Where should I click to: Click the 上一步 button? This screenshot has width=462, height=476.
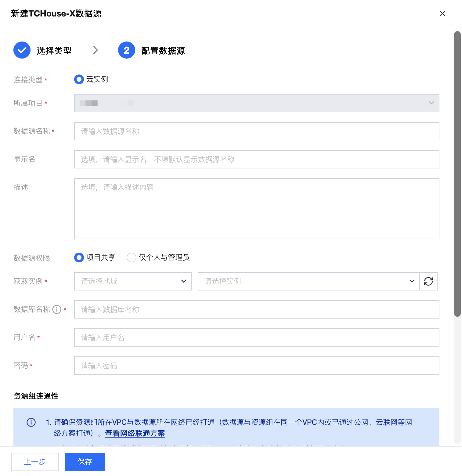tap(35, 462)
